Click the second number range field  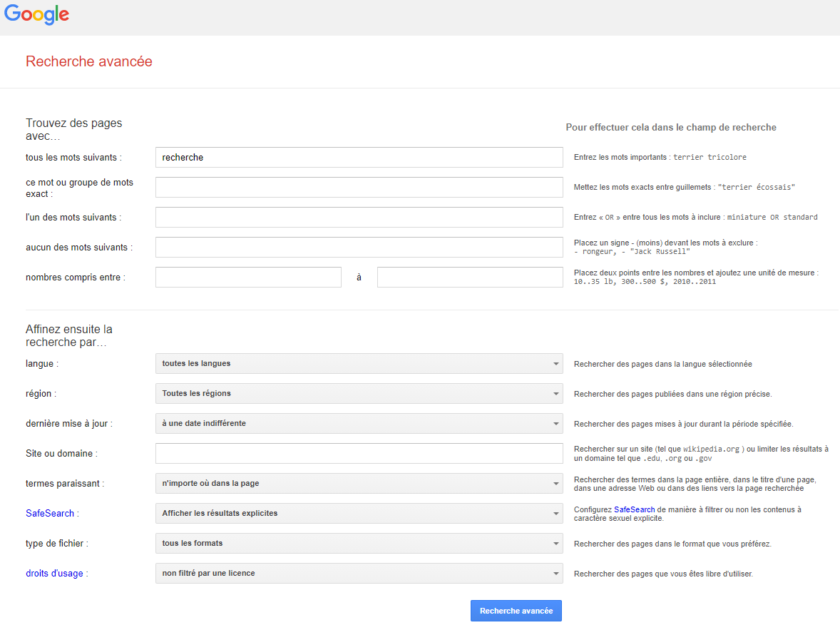(470, 278)
